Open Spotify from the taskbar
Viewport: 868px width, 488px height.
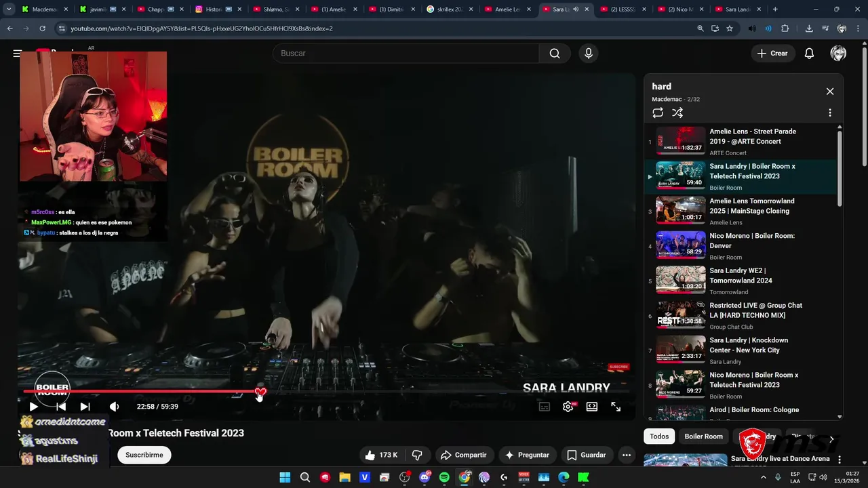pos(444,477)
